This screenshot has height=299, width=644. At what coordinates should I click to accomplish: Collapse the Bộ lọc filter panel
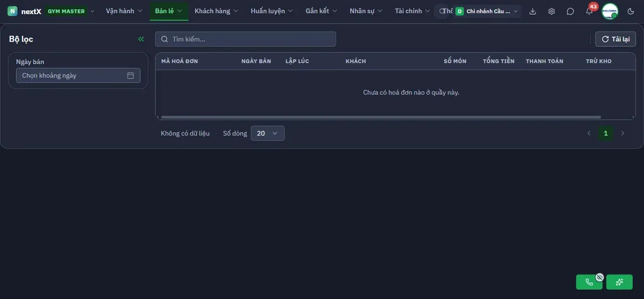(x=141, y=39)
